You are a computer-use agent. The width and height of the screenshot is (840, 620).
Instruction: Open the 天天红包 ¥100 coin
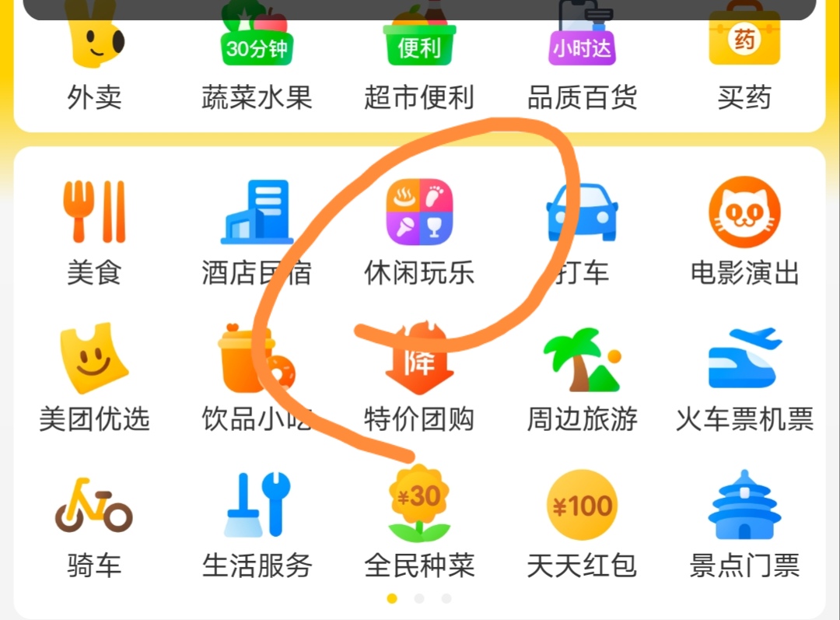click(x=583, y=505)
